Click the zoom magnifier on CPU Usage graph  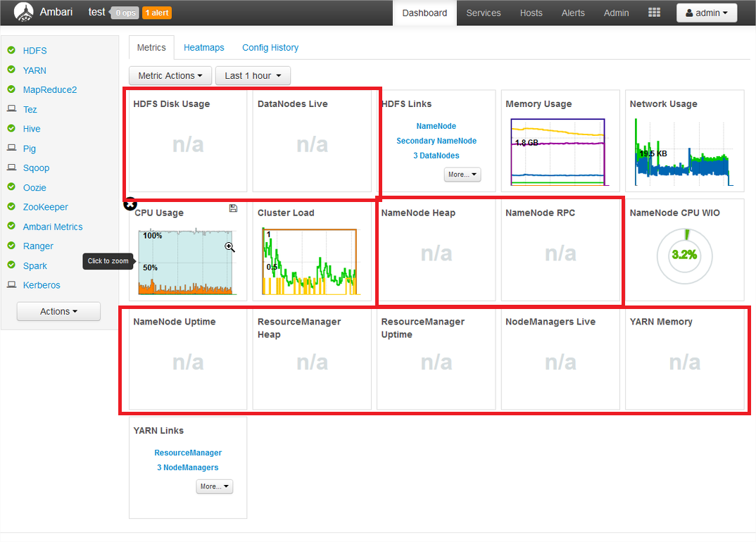pyautogui.click(x=229, y=247)
